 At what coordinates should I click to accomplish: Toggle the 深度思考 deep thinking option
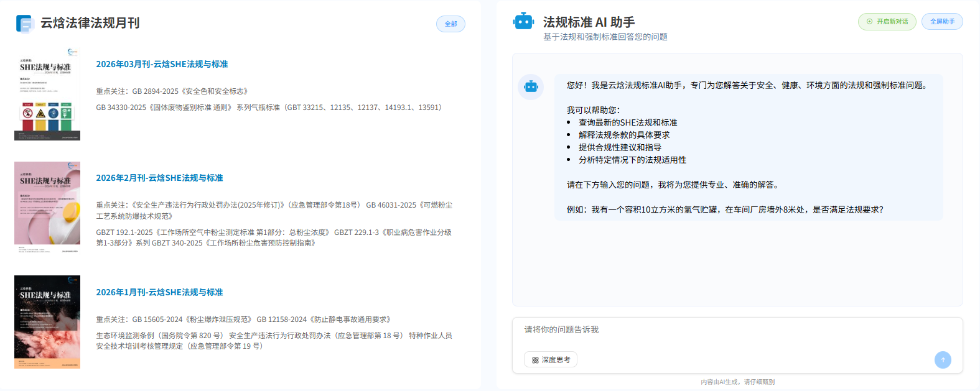(551, 360)
